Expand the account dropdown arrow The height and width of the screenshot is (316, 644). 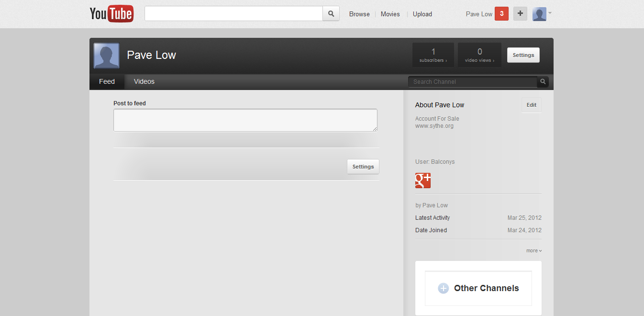(x=550, y=13)
